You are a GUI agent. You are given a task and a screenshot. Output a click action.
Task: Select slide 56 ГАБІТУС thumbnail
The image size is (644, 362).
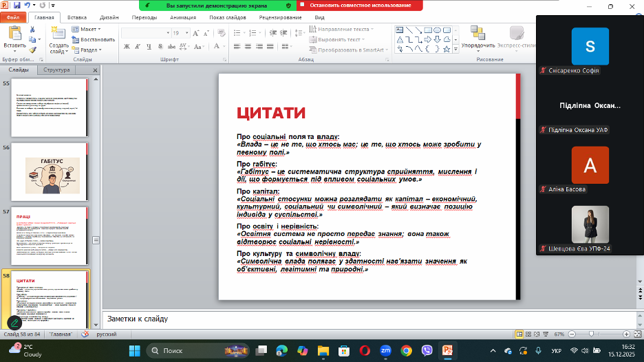pyautogui.click(x=50, y=172)
